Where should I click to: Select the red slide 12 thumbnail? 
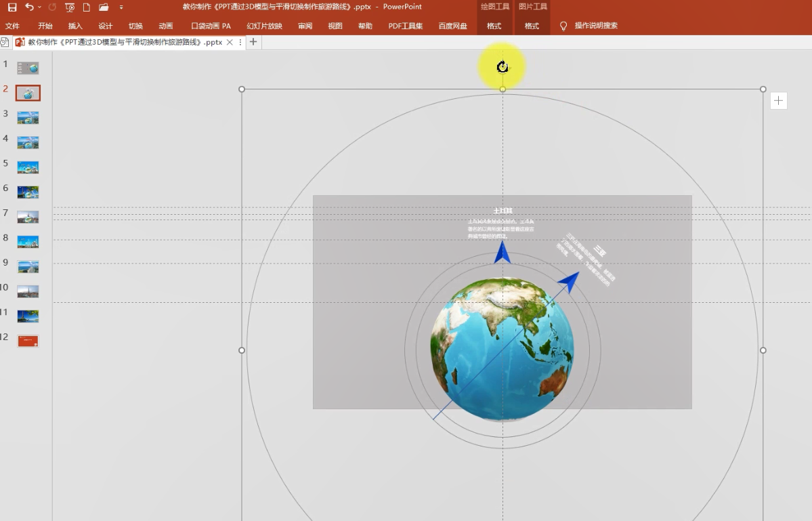pyautogui.click(x=28, y=341)
